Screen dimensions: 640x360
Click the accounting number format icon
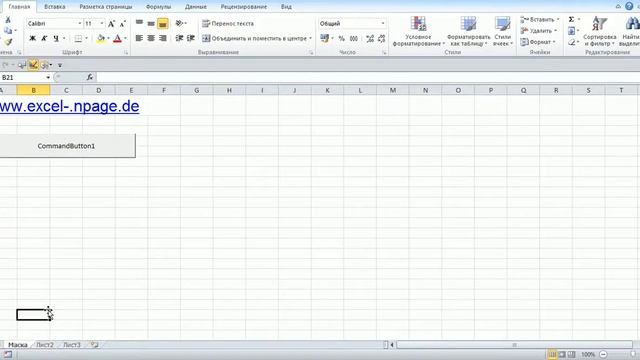point(324,38)
